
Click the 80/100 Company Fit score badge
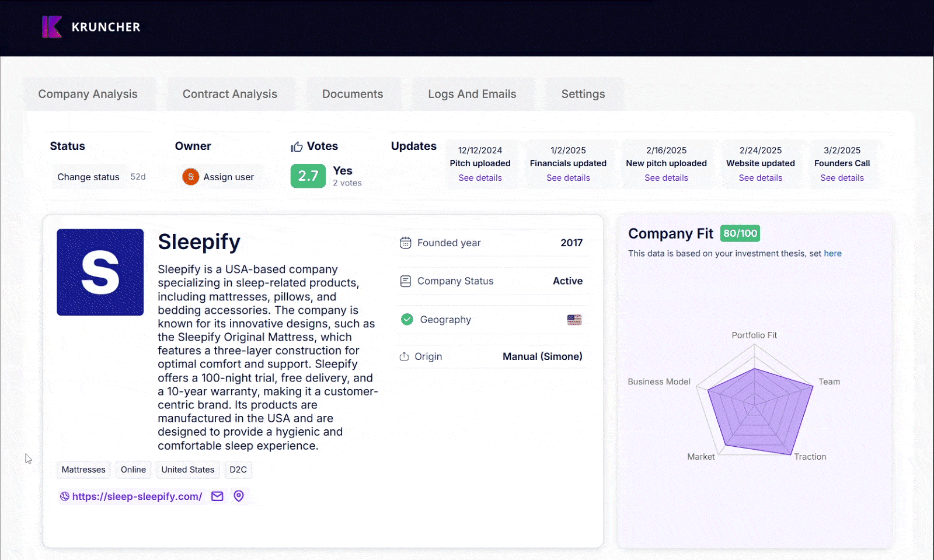740,233
